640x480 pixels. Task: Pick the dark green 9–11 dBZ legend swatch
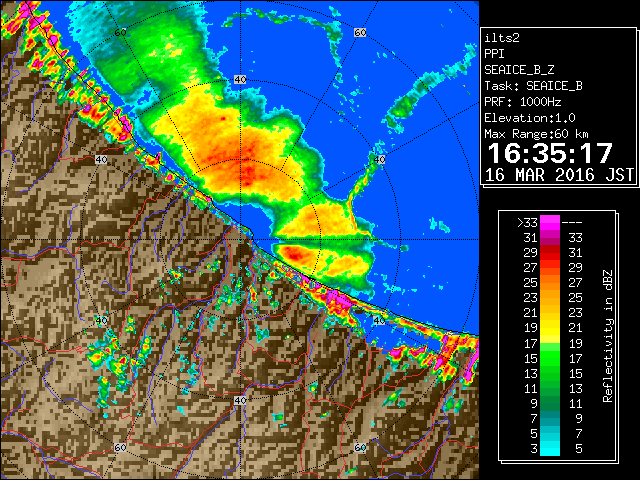tap(550, 403)
